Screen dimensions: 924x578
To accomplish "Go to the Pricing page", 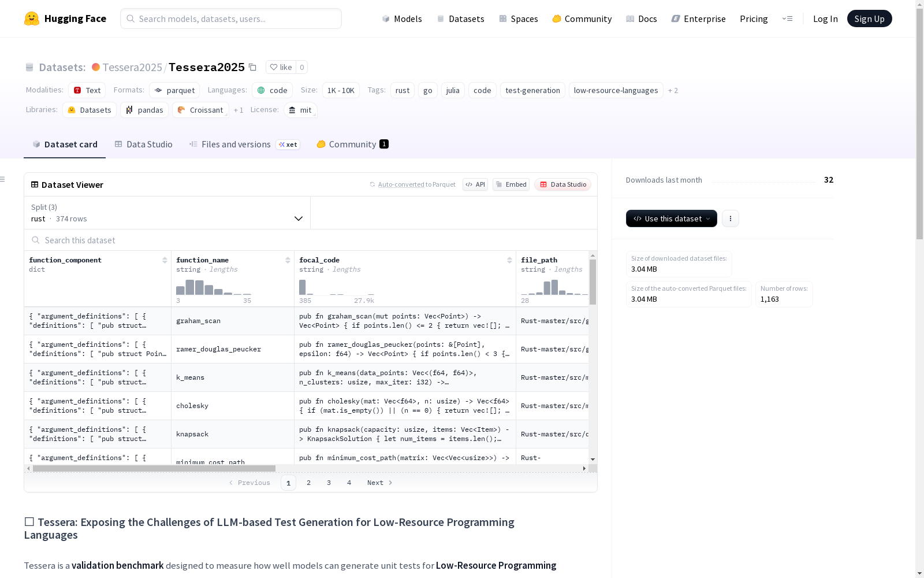I will tap(754, 18).
